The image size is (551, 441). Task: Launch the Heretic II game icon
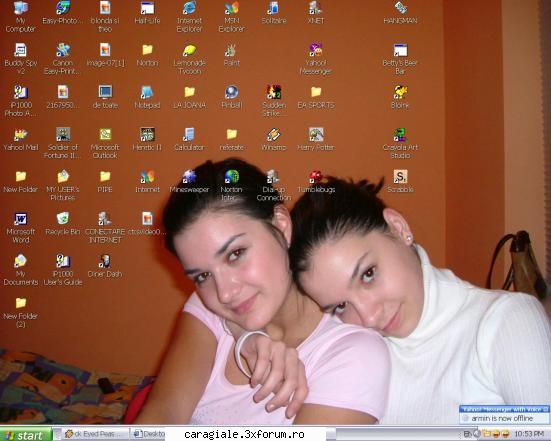(147, 140)
